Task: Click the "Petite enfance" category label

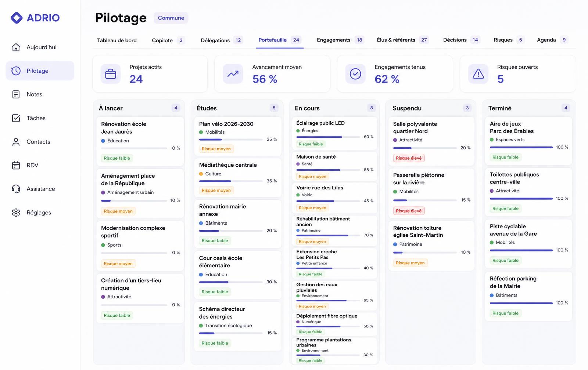Action: [x=314, y=263]
